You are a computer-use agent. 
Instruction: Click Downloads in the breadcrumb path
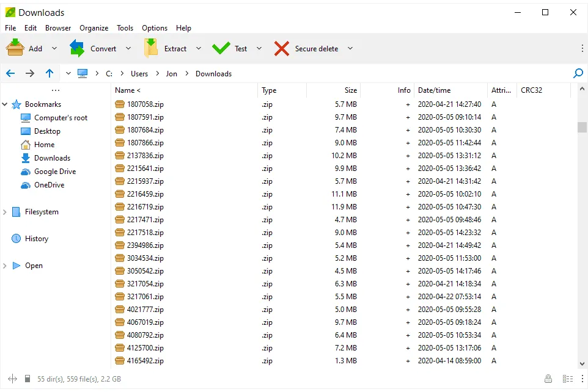coord(214,73)
